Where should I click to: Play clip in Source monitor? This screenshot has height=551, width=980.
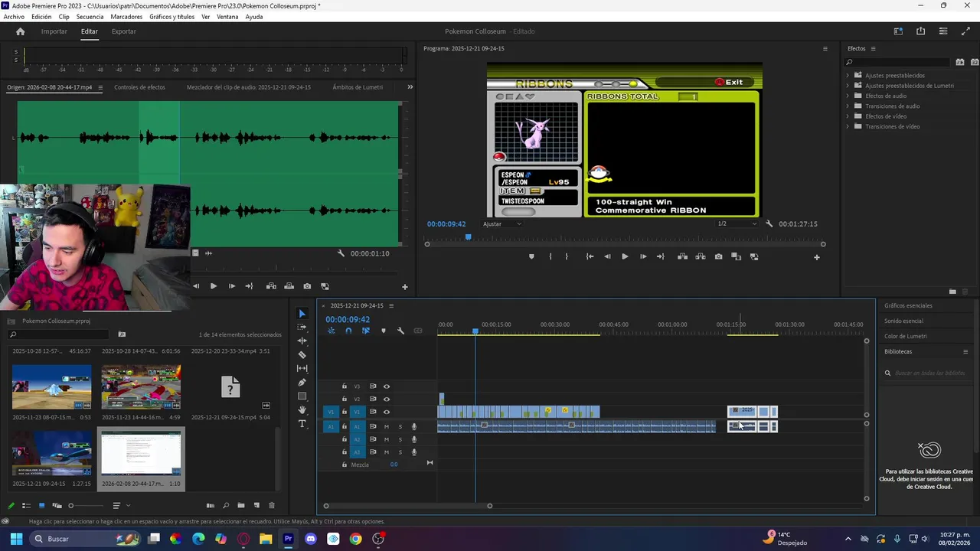[213, 286]
